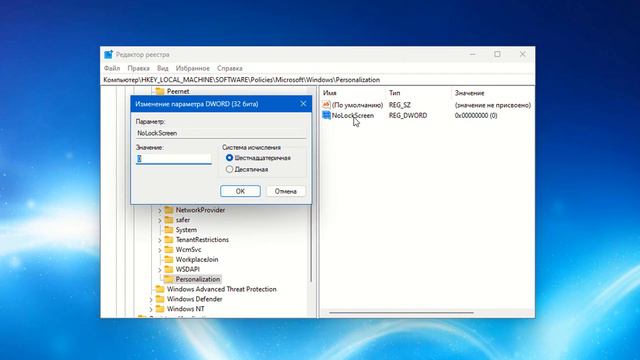Image resolution: width=640 pixels, height=360 pixels.
Task: Click the Отмена button
Action: pos(285,191)
